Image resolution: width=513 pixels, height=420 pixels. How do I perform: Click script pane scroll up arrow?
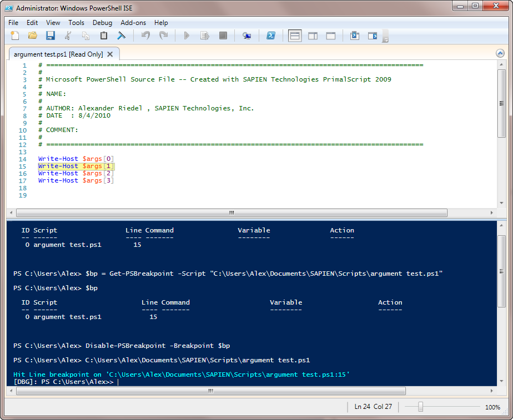click(501, 64)
